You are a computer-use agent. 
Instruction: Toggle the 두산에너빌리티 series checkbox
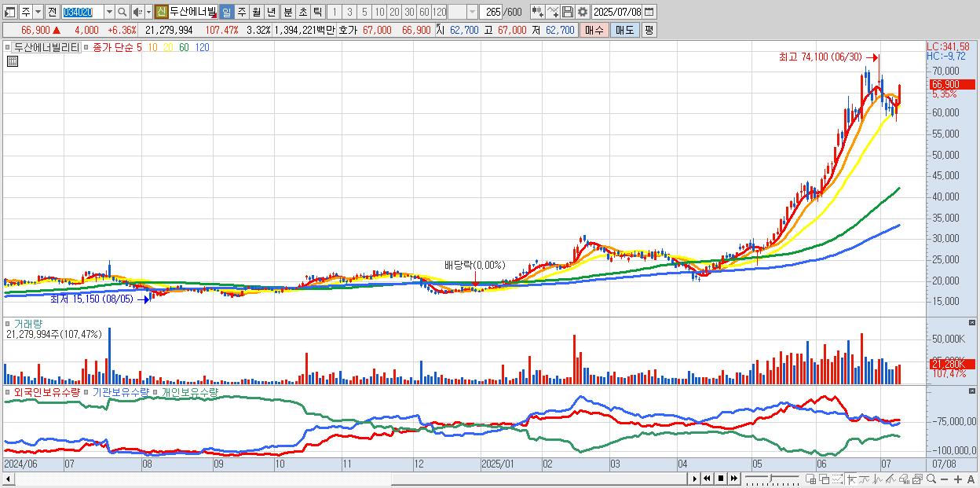click(x=9, y=47)
